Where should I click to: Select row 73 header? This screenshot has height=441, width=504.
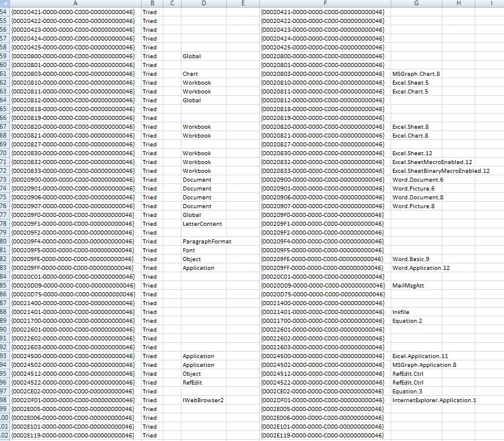pos(5,180)
